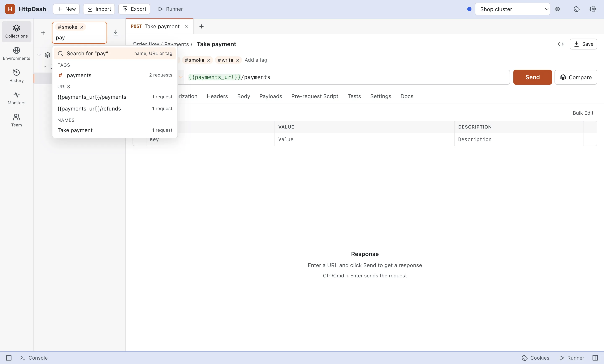Toggle the environment quick look eye icon
604x364 pixels.
[557, 9]
